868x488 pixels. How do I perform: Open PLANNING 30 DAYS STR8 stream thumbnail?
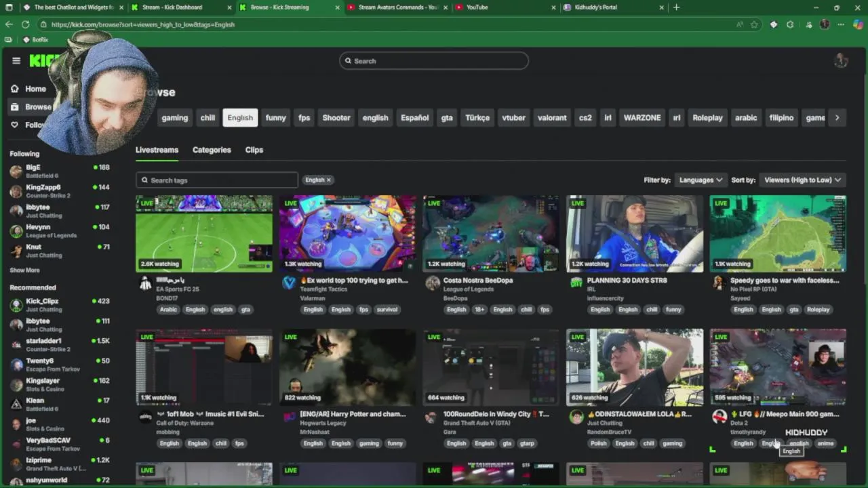click(635, 234)
